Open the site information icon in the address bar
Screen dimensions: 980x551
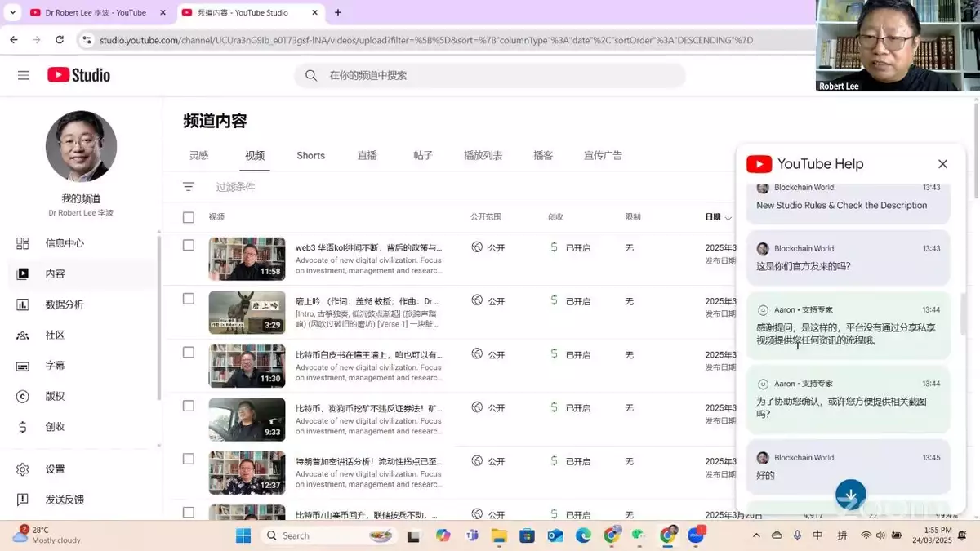tap(87, 39)
